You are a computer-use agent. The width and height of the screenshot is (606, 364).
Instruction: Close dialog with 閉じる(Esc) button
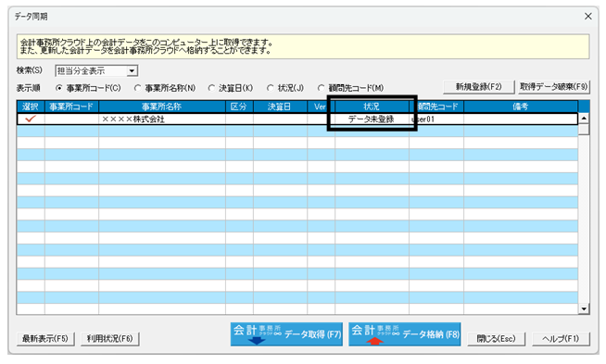497,339
